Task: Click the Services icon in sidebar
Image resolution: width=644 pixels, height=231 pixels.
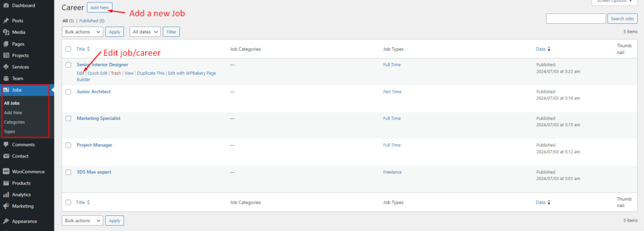Action: [6, 67]
